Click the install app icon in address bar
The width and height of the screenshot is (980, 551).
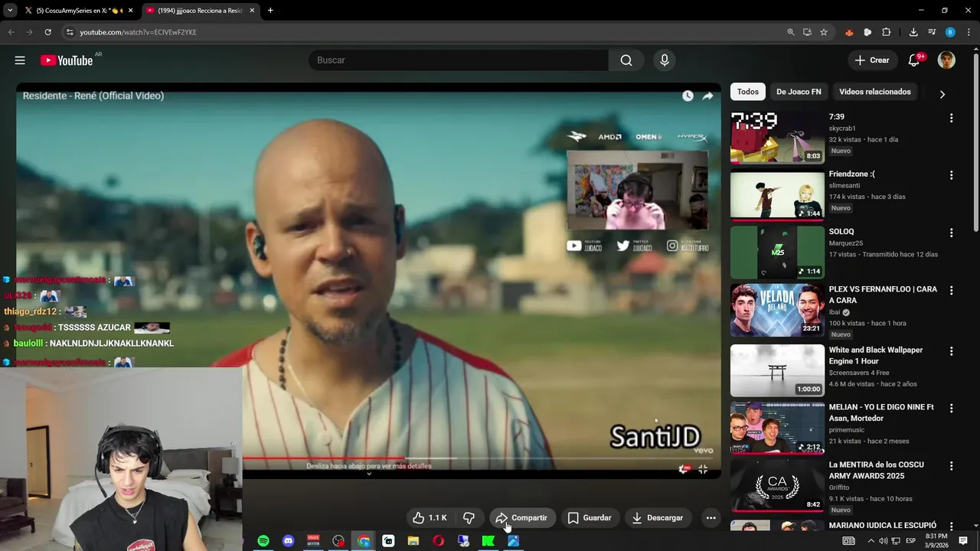pos(807,32)
